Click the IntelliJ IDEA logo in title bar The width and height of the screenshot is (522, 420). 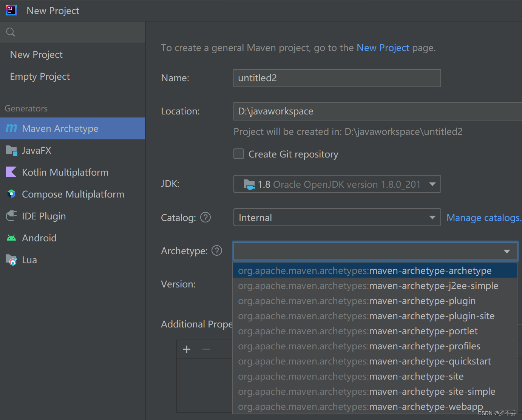pos(11,10)
